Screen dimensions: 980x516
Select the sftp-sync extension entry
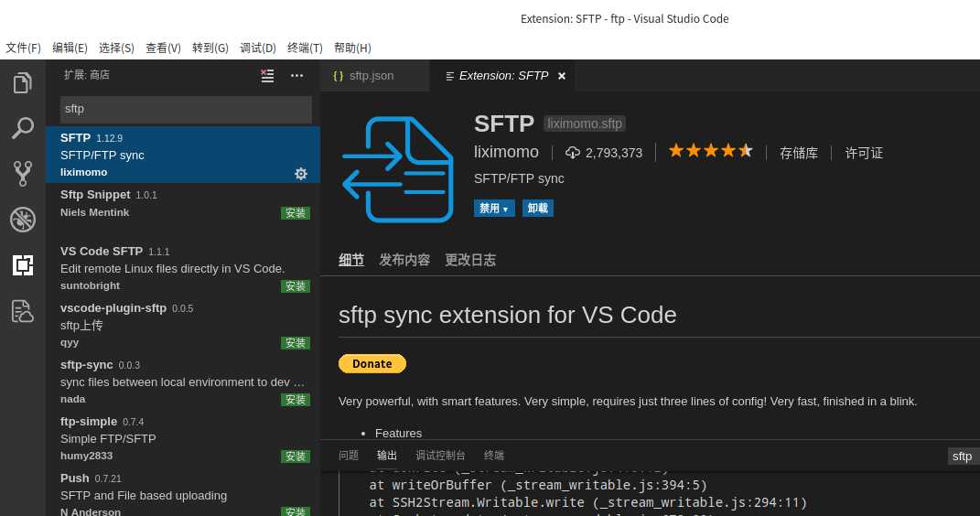coord(182,382)
